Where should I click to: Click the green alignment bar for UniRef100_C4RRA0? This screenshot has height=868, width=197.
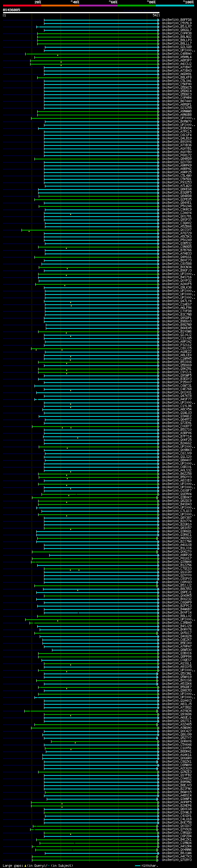pyautogui.click(x=92, y=54)
